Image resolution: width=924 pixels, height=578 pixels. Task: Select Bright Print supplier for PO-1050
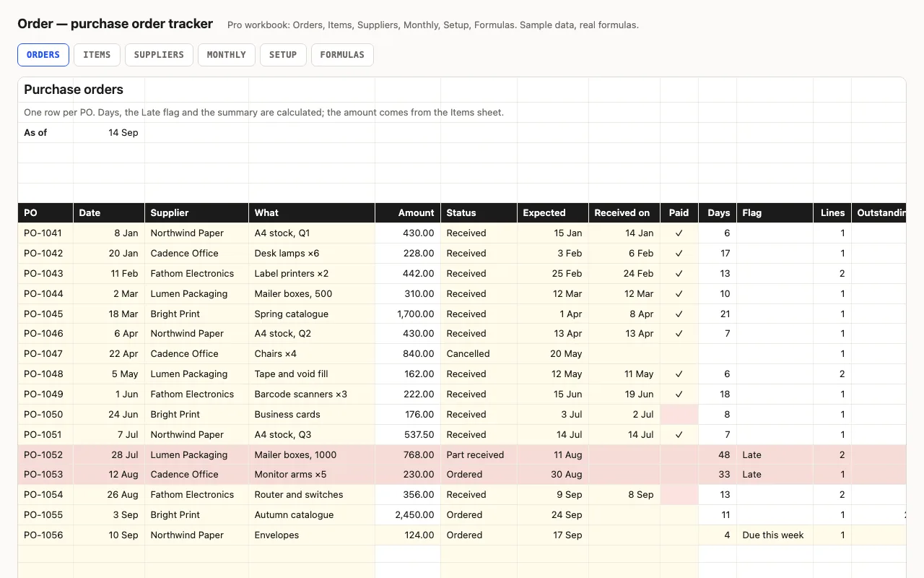click(196, 415)
